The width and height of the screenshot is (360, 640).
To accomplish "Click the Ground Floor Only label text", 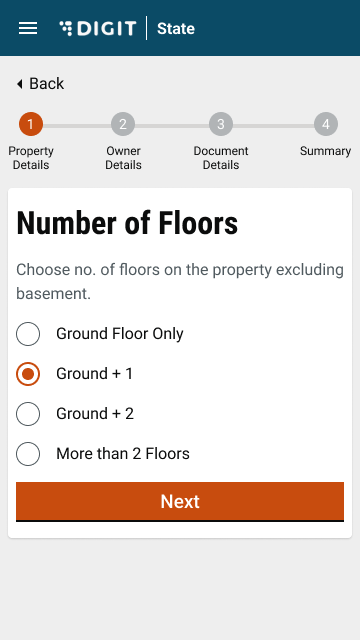I will tap(120, 334).
